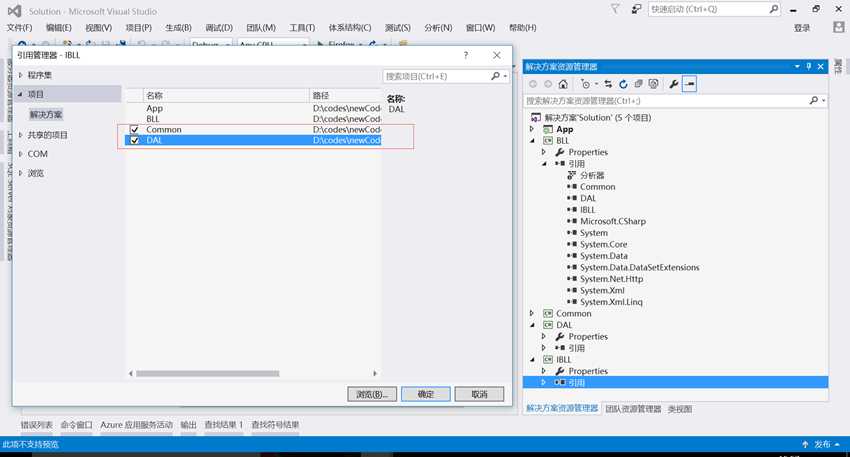Image resolution: width=850 pixels, height=457 pixels.
Task: Click the Back arrow in Solution Explorer toolbar
Action: point(533,84)
